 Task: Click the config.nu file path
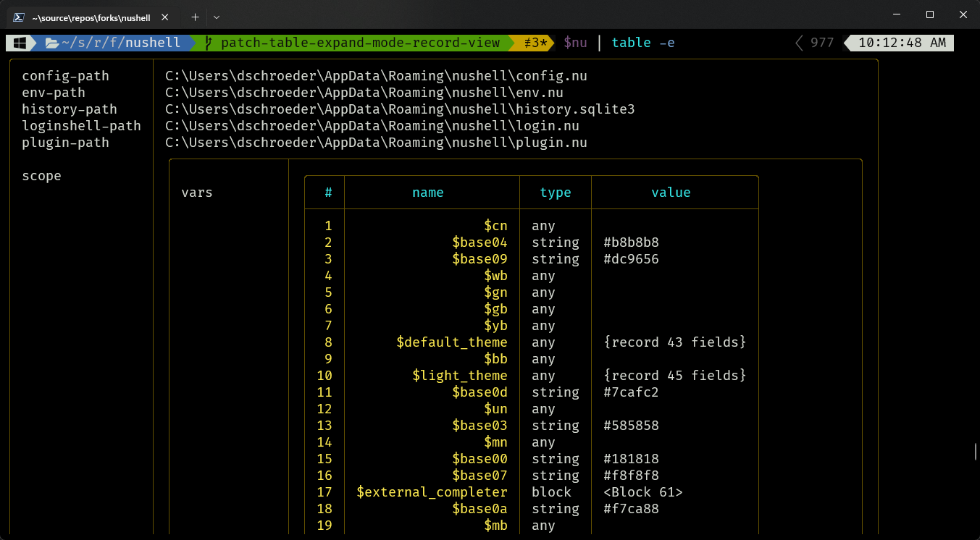tap(376, 76)
